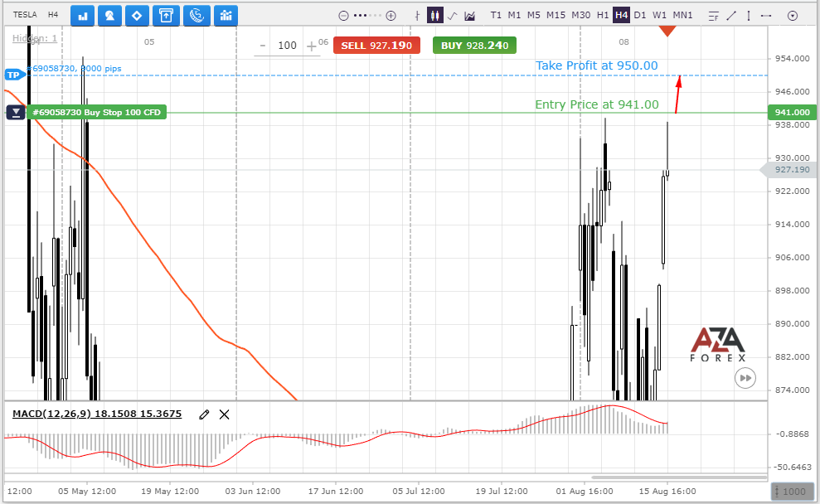The height and width of the screenshot is (504, 820).
Task: Click the TESLA symbol label
Action: [x=25, y=15]
